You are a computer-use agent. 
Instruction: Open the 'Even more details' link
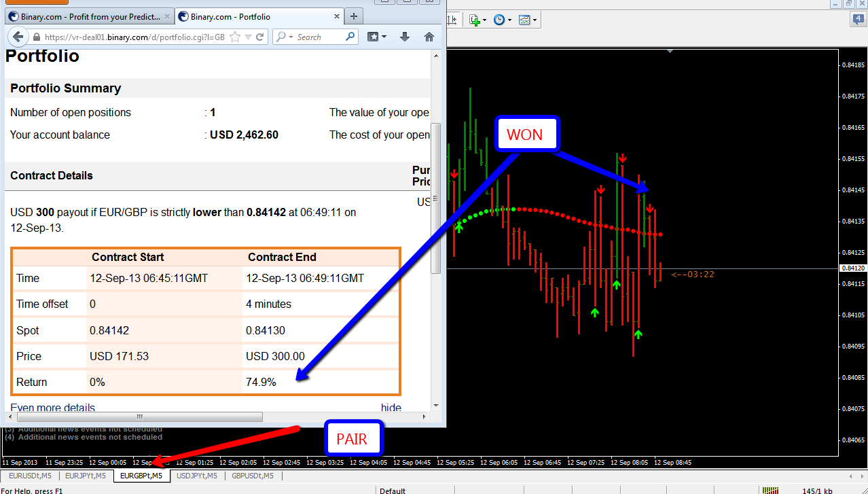[52, 408]
